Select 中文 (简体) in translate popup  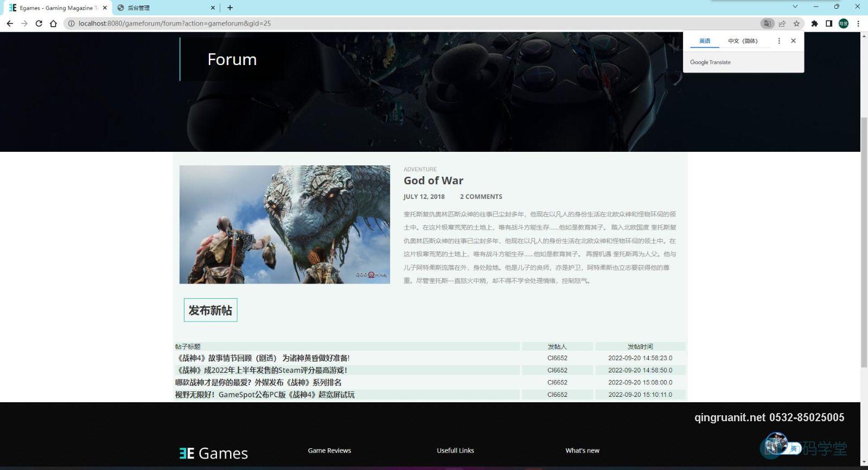pyautogui.click(x=743, y=41)
